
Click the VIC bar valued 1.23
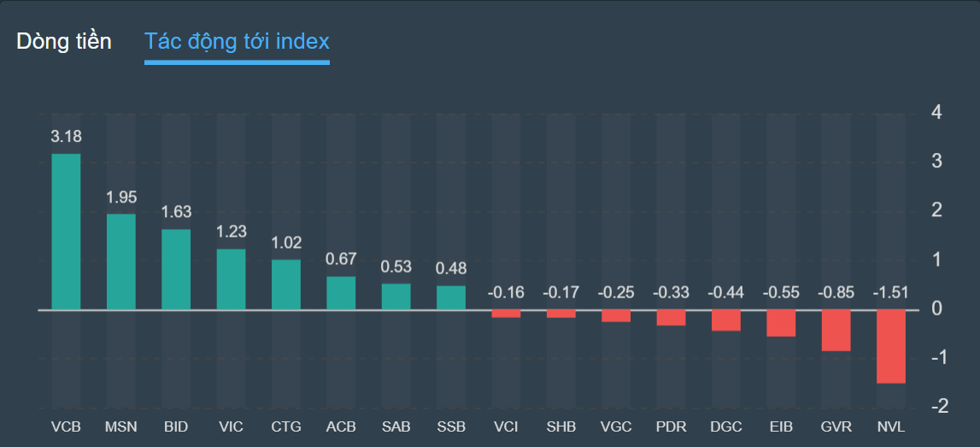click(231, 279)
